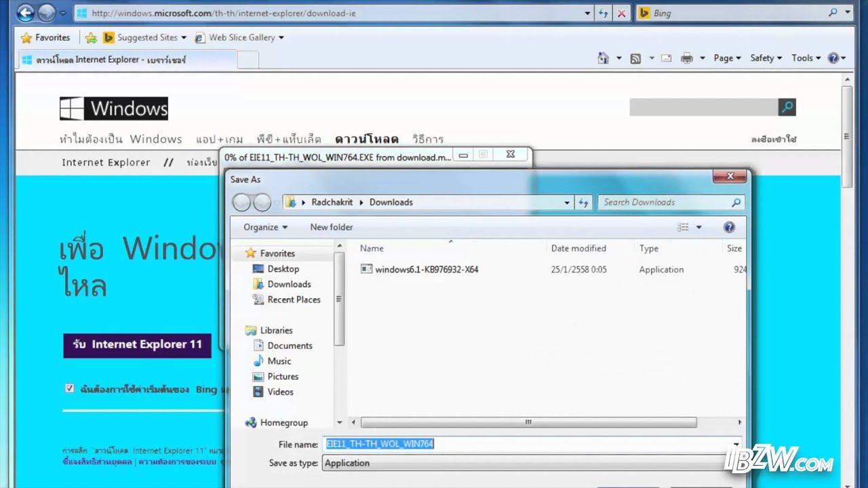Open the Tools menu
Screen dimensions: 868x488
[806, 58]
